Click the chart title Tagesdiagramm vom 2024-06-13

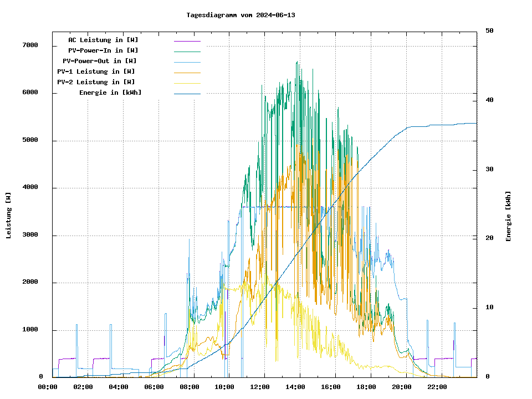[x=241, y=15]
